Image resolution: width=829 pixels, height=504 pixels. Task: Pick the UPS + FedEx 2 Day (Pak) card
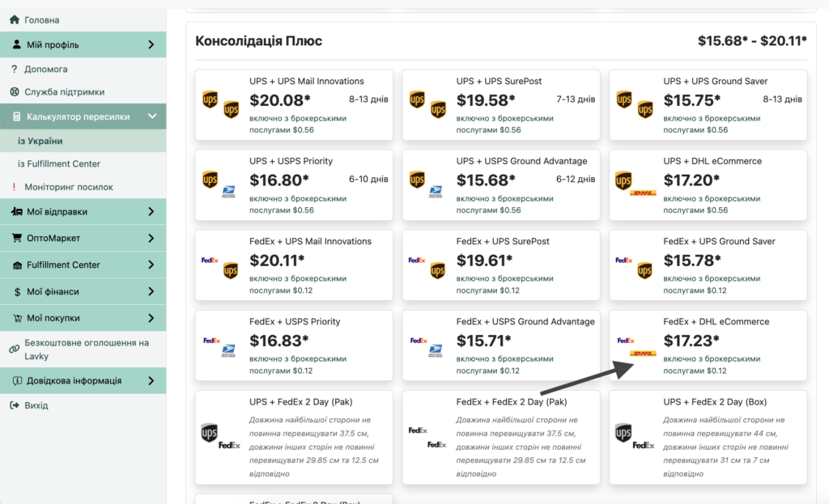pyautogui.click(x=294, y=438)
